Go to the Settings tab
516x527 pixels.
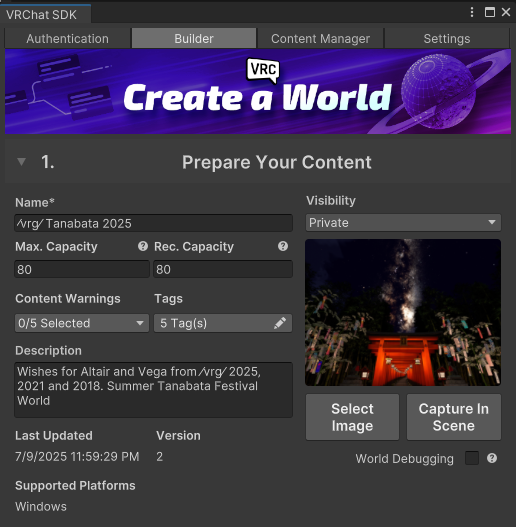point(447,38)
